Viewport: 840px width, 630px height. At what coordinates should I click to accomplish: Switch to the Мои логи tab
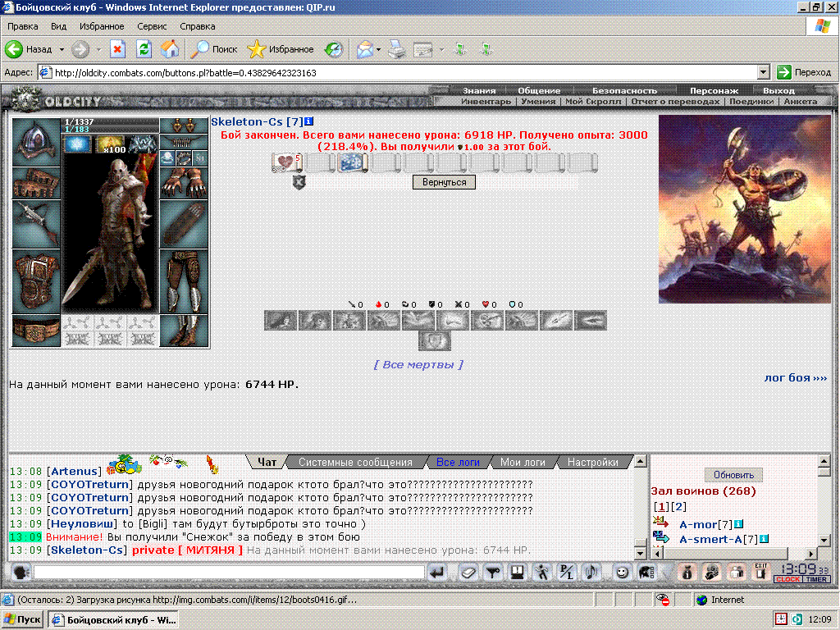[x=523, y=462]
